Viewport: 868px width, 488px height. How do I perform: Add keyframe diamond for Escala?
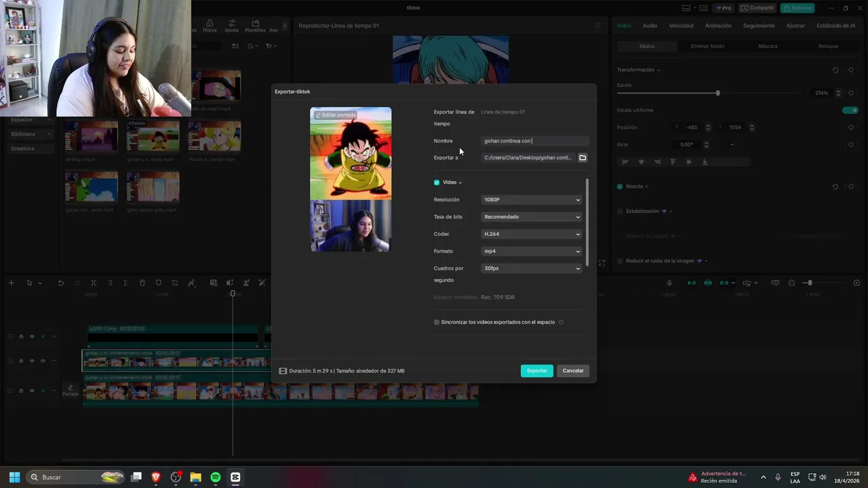coord(851,93)
